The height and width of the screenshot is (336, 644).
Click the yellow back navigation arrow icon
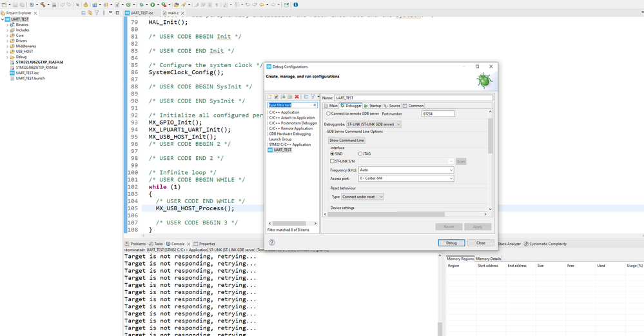tap(262, 5)
